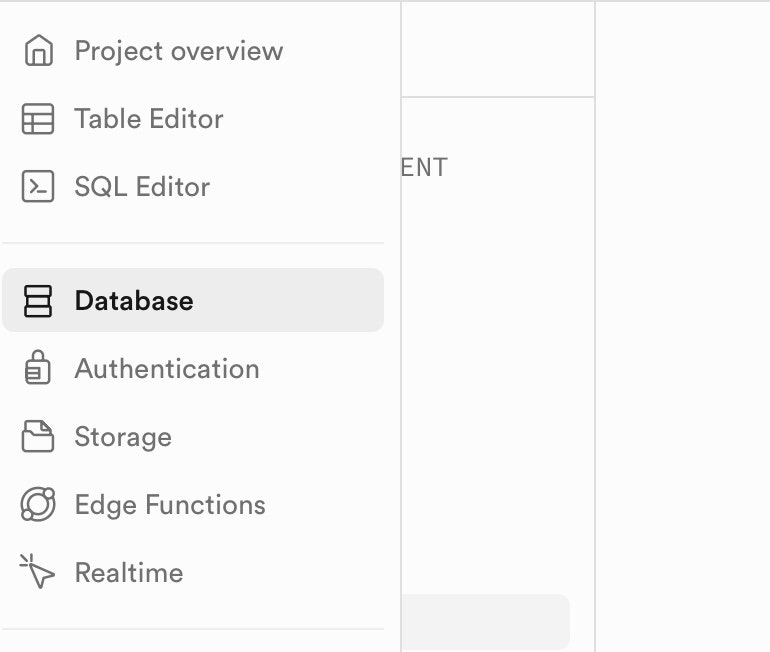770x652 pixels.
Task: Open Edge Functions text link
Action: click(x=170, y=505)
